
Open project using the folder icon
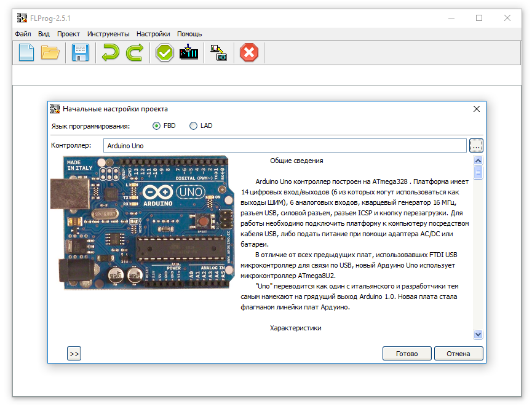(x=50, y=53)
